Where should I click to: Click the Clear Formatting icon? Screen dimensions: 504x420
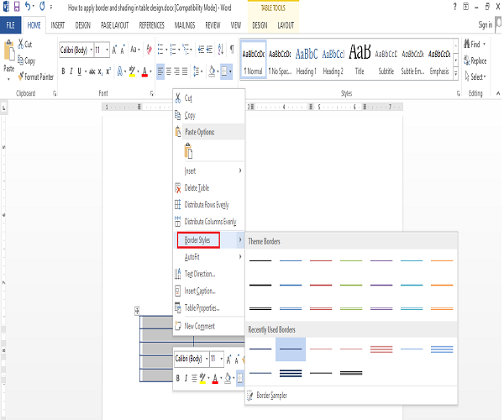pyautogui.click(x=149, y=50)
